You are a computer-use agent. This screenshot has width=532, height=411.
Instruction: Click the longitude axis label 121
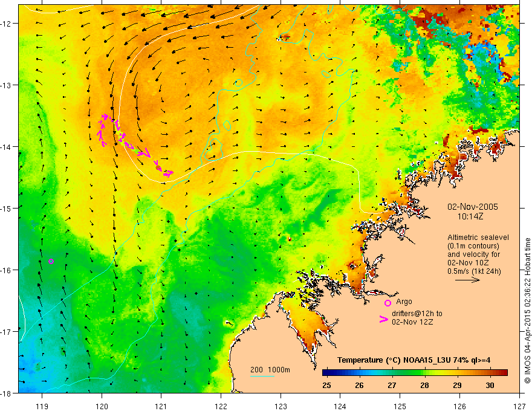(161, 406)
